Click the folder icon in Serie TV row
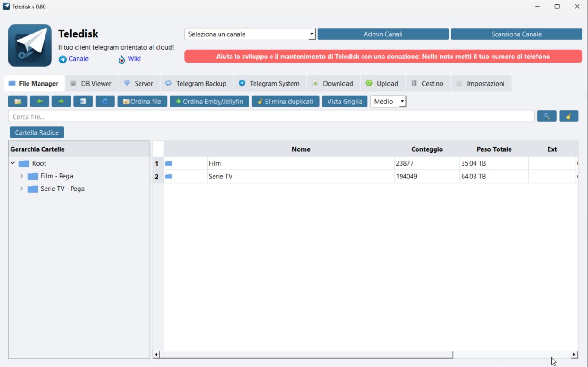588x367 pixels. [x=169, y=176]
